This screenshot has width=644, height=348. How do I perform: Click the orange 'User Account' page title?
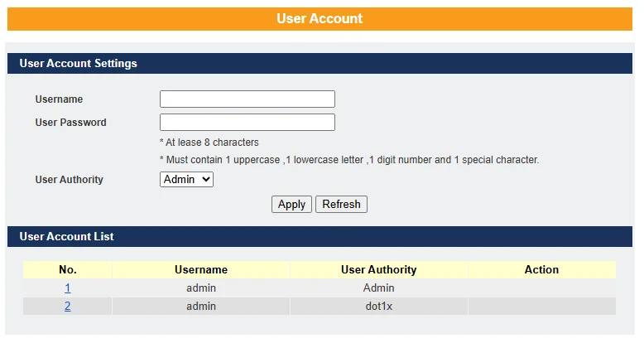(x=320, y=18)
